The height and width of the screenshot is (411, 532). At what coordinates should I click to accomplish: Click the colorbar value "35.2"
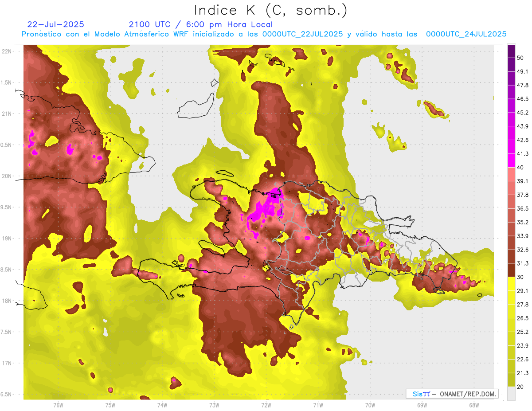[x=523, y=222]
